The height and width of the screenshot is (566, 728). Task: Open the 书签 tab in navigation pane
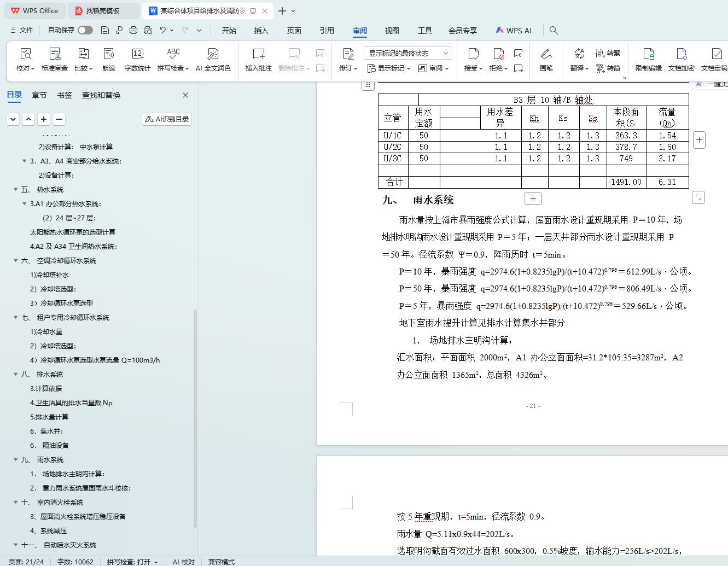click(65, 95)
